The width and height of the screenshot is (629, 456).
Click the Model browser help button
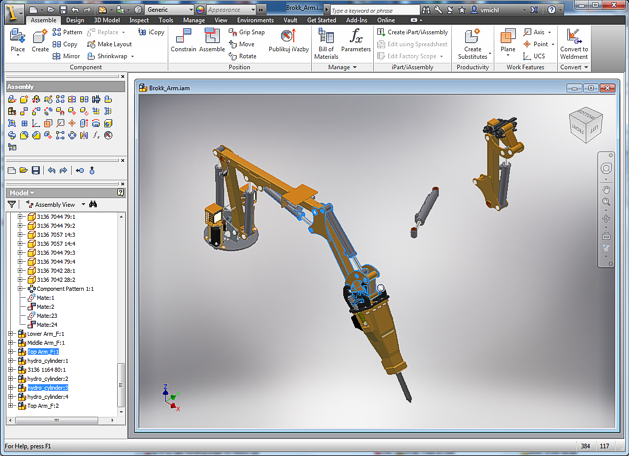point(120,193)
